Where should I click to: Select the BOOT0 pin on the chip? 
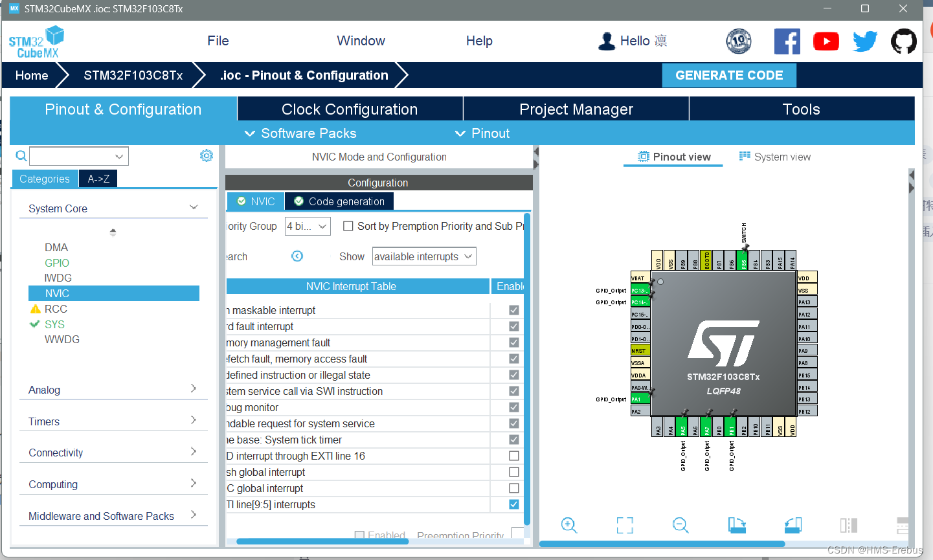[707, 260]
